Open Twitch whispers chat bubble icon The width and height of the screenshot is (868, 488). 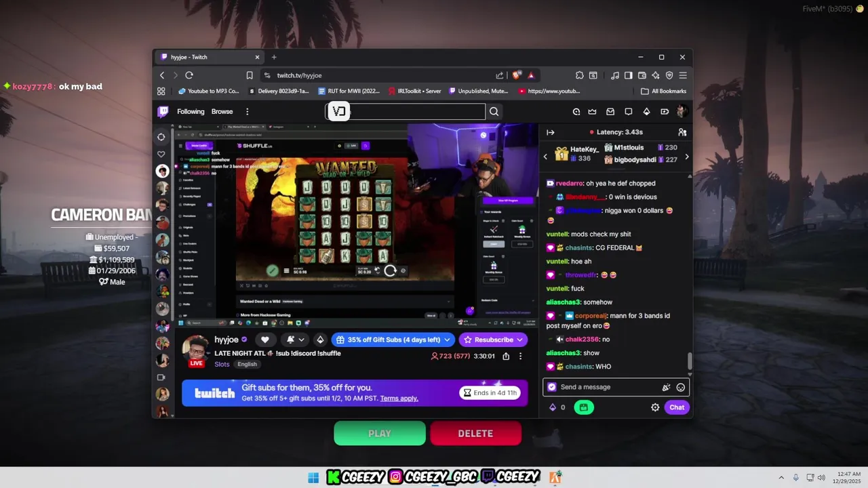coord(629,112)
